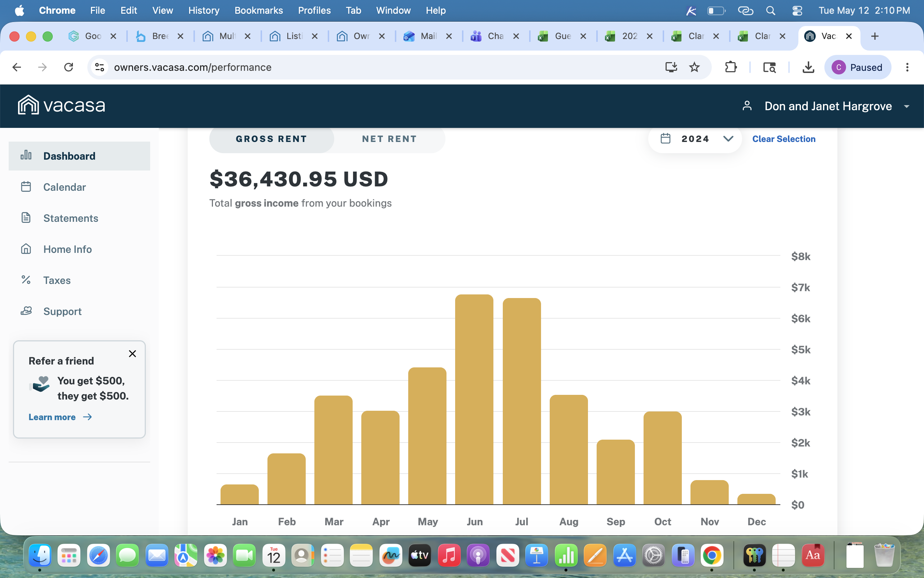Switch to the Listi browser tab
The image size is (924, 578).
tap(293, 36)
